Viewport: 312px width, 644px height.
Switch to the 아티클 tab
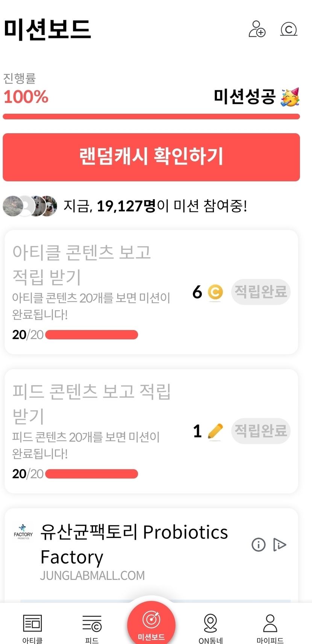click(32, 629)
